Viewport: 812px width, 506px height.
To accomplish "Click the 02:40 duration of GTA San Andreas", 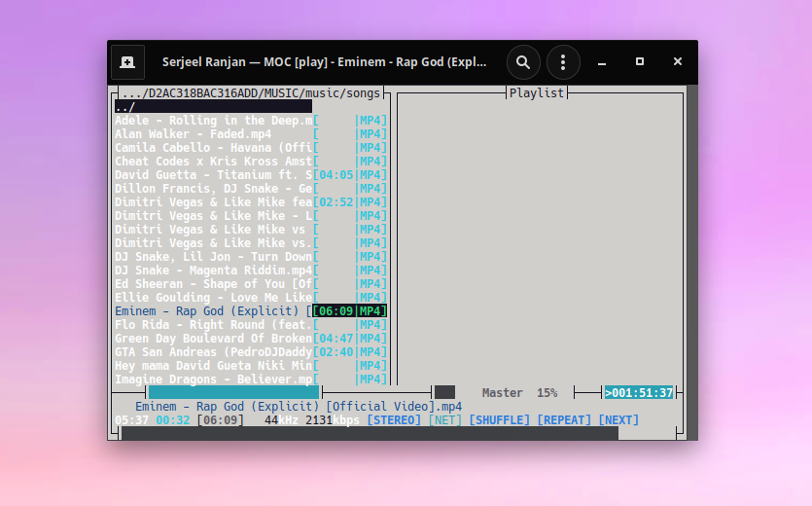I will point(336,352).
